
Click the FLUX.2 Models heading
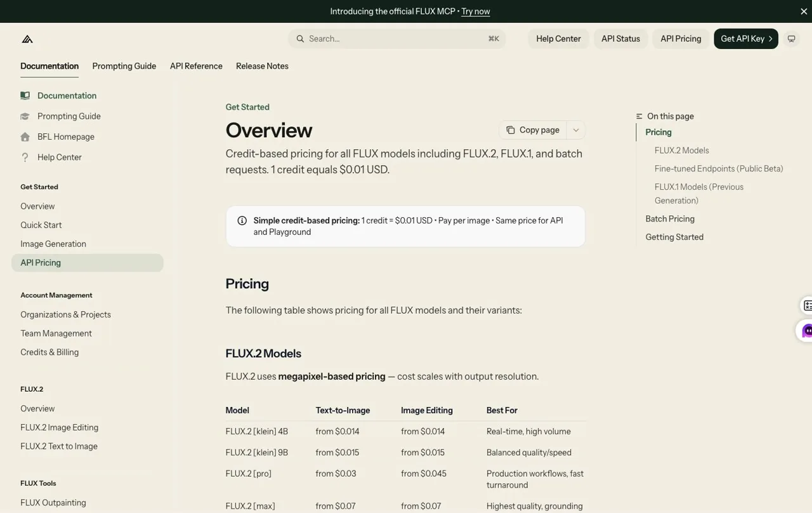263,354
